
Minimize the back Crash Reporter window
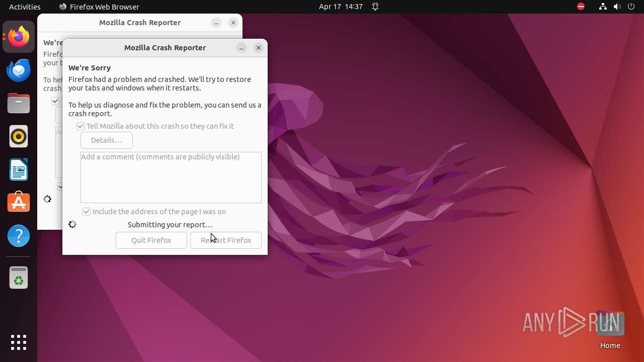pos(216,23)
